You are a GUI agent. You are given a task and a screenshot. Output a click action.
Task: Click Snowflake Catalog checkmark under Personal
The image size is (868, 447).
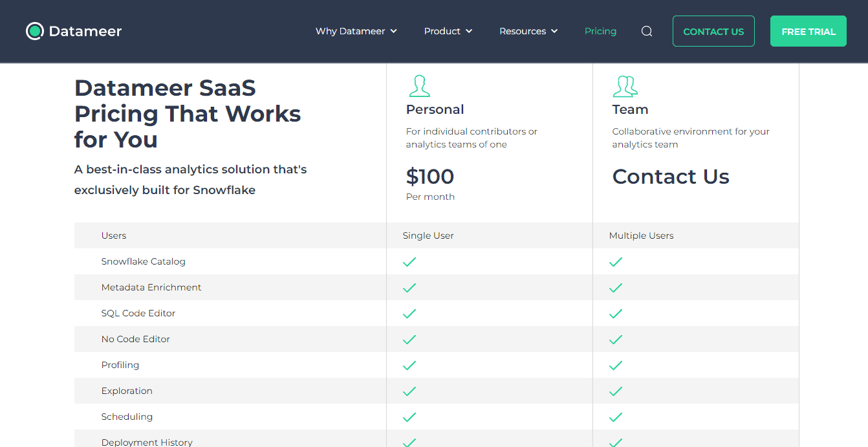pyautogui.click(x=409, y=261)
